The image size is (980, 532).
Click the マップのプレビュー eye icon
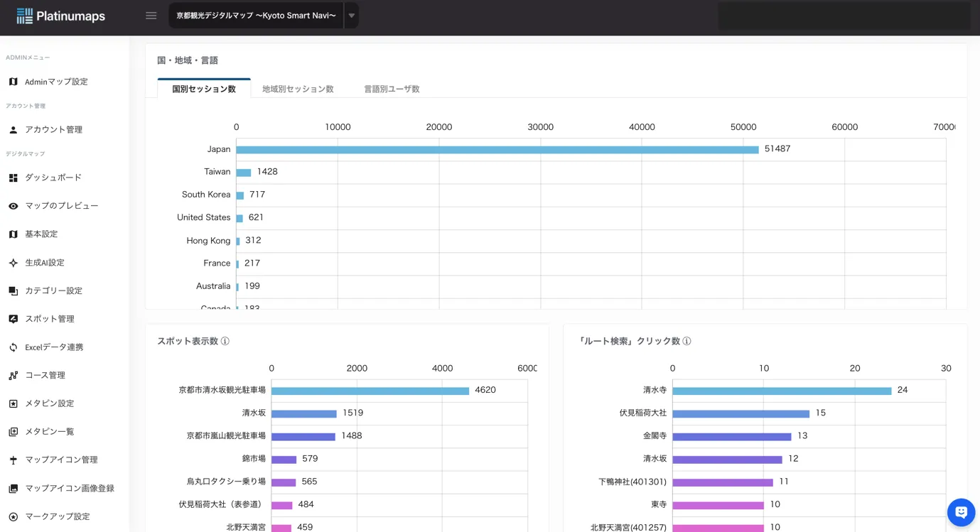click(13, 206)
